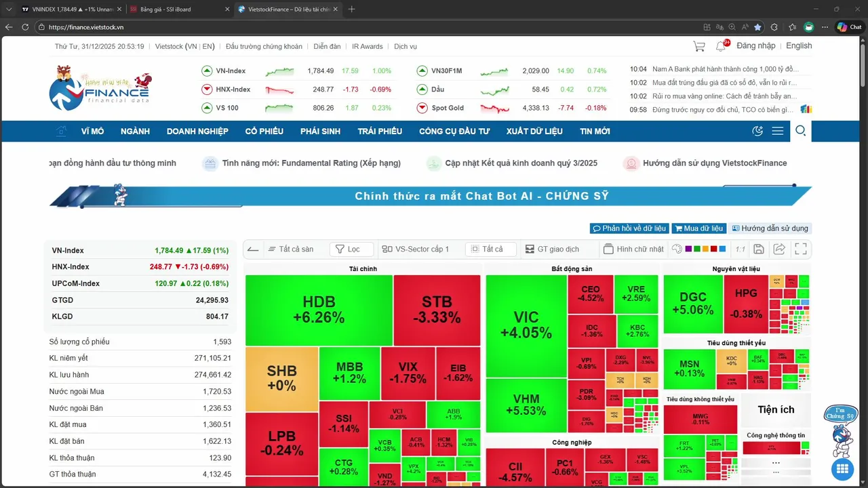Open VĨ MÔ menu
The width and height of the screenshot is (868, 488).
(93, 131)
